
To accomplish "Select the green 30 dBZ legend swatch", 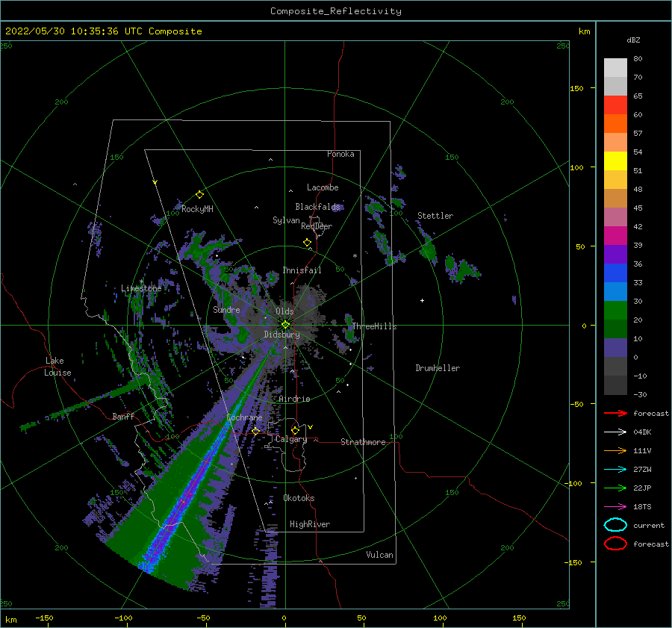I will 615,311.
